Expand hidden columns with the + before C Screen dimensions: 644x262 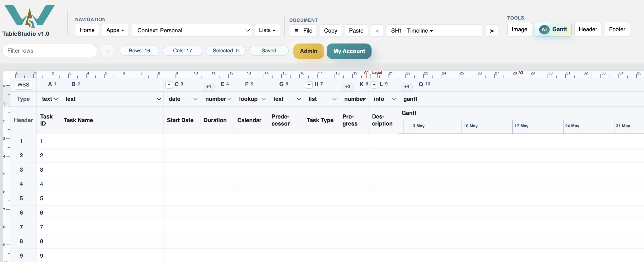click(x=169, y=85)
